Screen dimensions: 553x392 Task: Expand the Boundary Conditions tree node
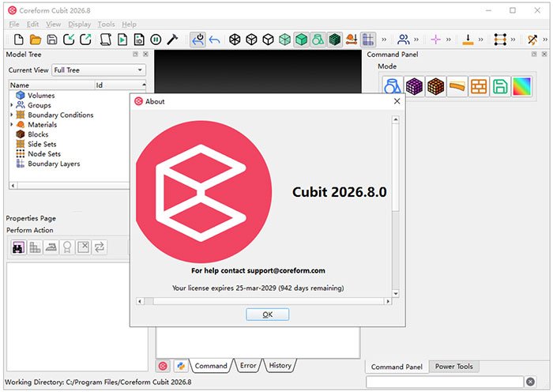pos(12,115)
